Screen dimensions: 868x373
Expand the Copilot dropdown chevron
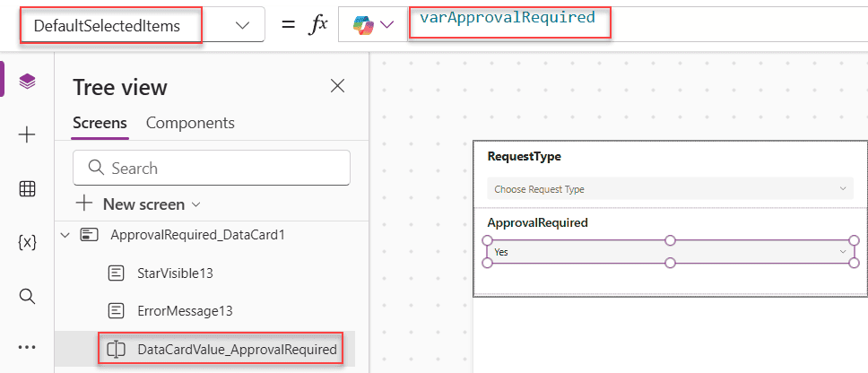tap(387, 25)
